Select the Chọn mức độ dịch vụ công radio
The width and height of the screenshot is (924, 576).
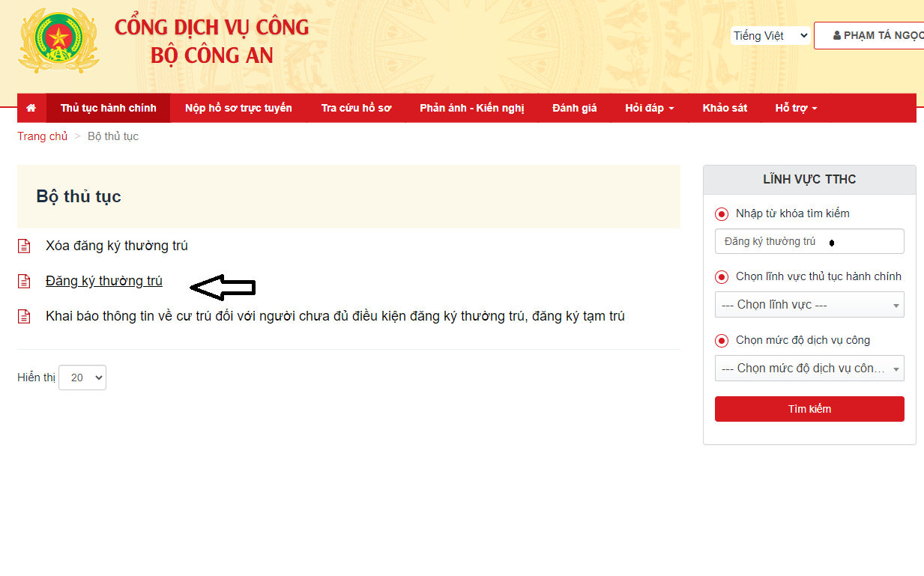[x=722, y=341]
